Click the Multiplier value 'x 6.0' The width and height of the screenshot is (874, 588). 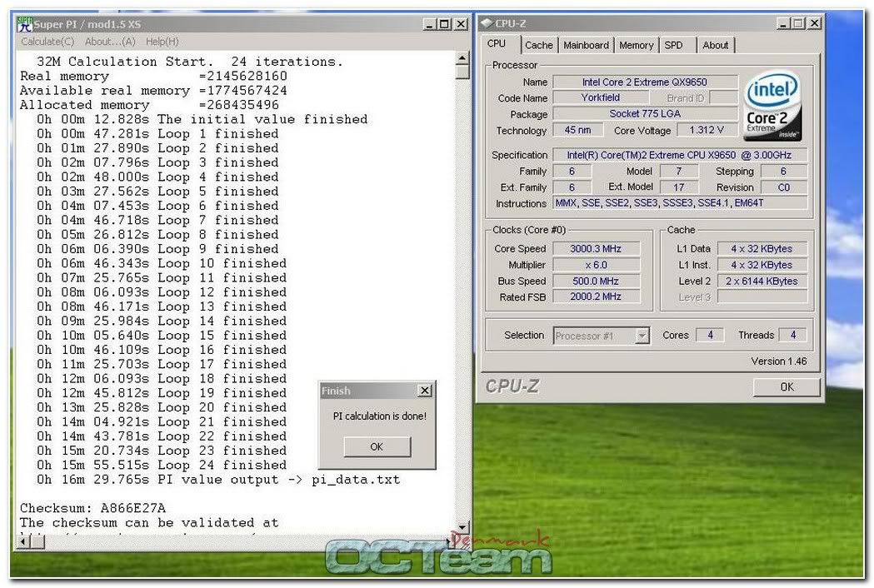595,265
